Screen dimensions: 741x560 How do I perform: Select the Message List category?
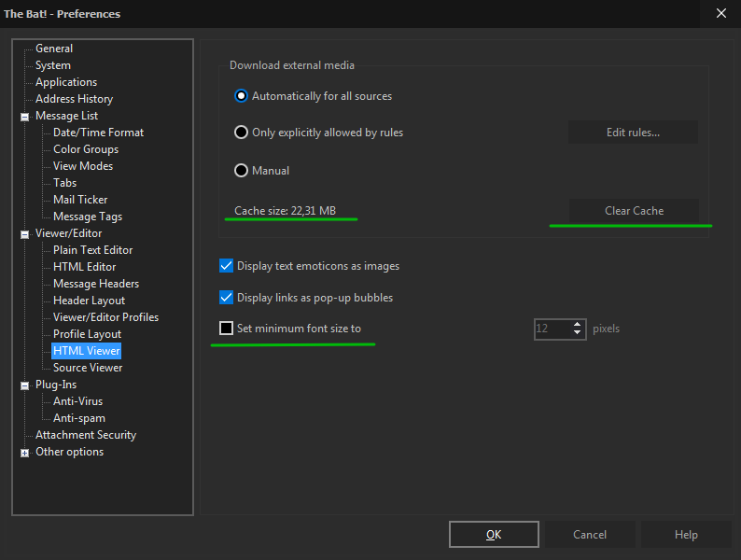click(x=66, y=116)
